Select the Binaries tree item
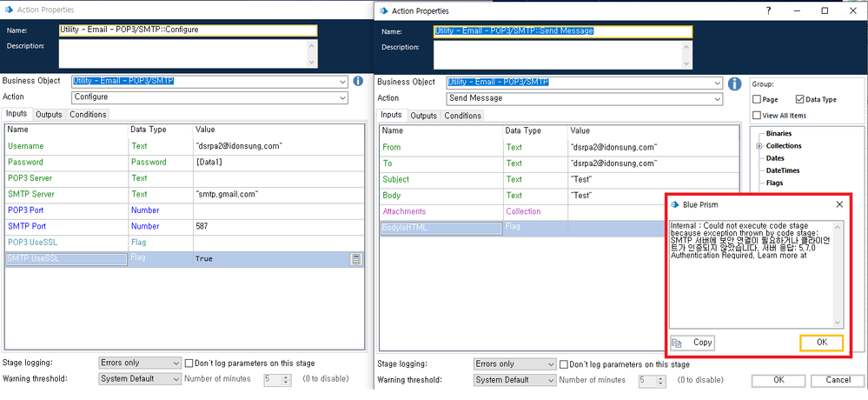The image size is (868, 400). 779,134
